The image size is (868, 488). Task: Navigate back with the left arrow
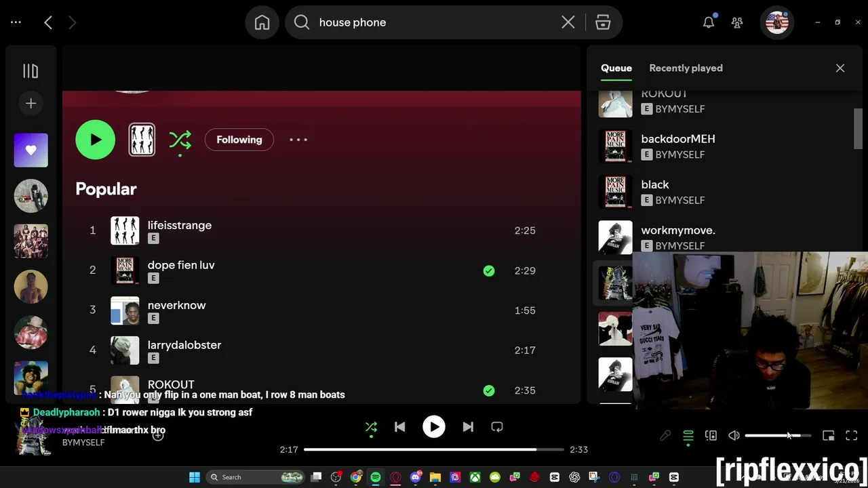tap(48, 22)
